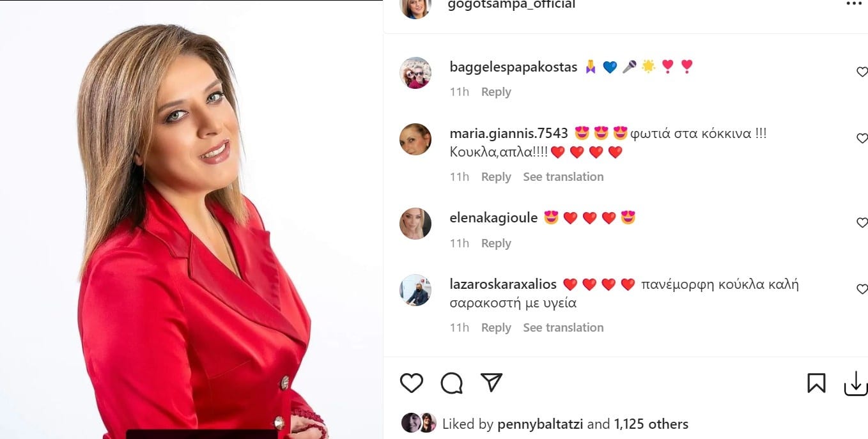
Task: Open the comment bubble icon
Action: tap(451, 383)
